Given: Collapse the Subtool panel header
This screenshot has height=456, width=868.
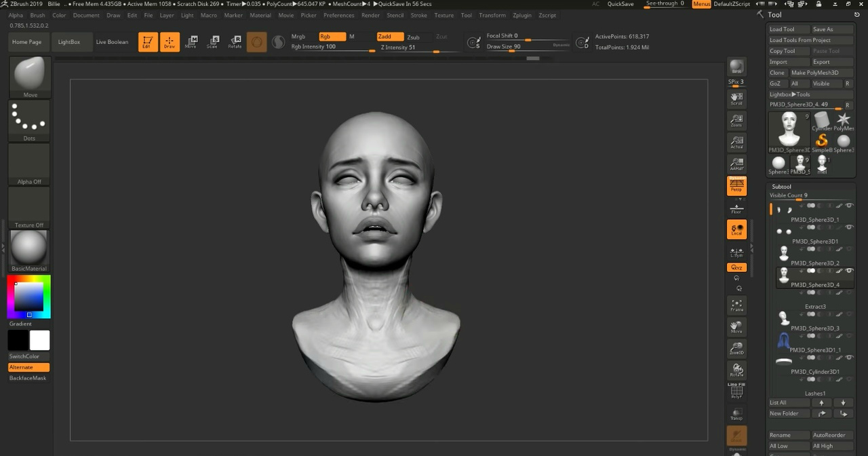Looking at the screenshot, I should 781,187.
